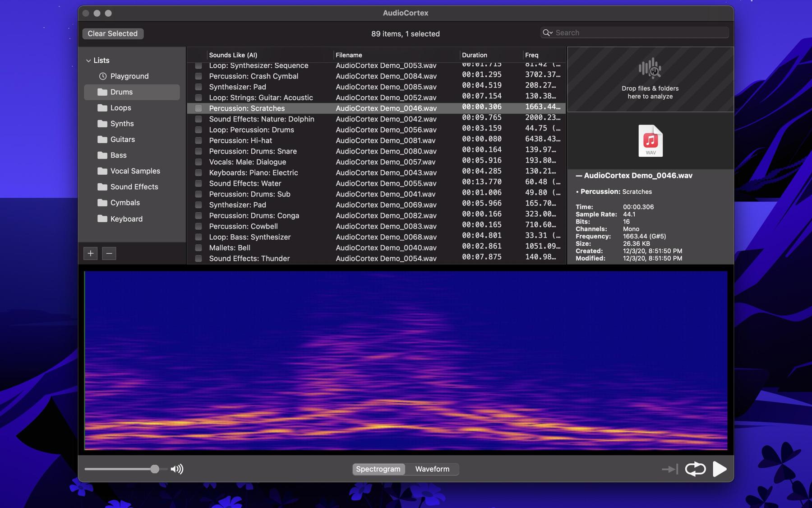This screenshot has height=508, width=812.
Task: Tick the checkbox for Sound Effects: Water
Action: click(198, 183)
